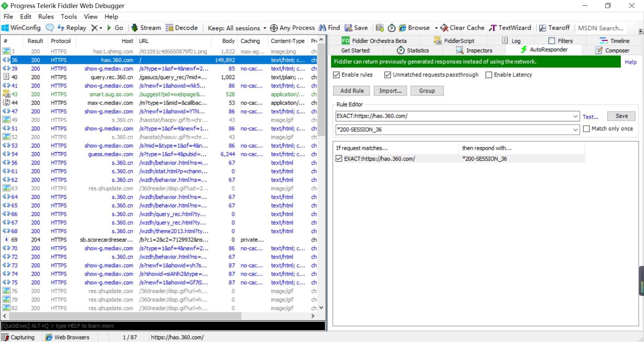The height and width of the screenshot is (342, 644).
Task: Click the Go resume arrow
Action: coord(115,28)
